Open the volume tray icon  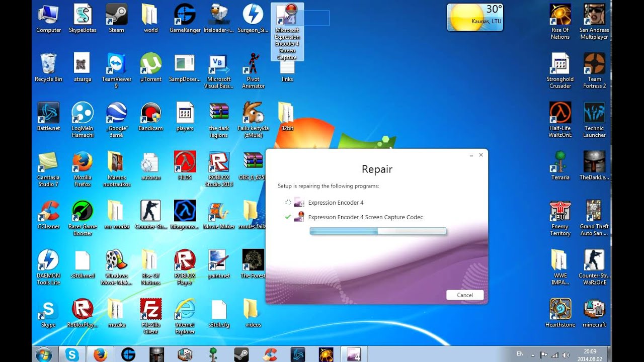click(x=566, y=354)
